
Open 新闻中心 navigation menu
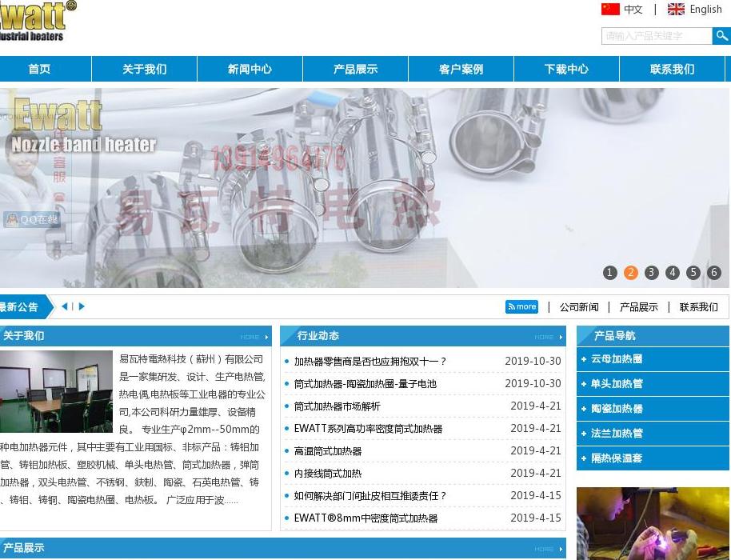[250, 69]
